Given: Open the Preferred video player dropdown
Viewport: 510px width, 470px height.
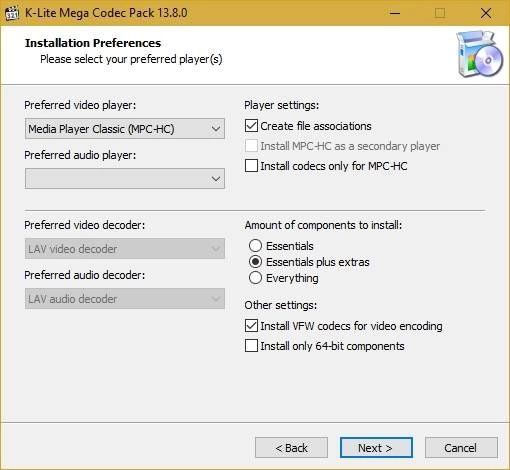Looking at the screenshot, I should point(125,129).
